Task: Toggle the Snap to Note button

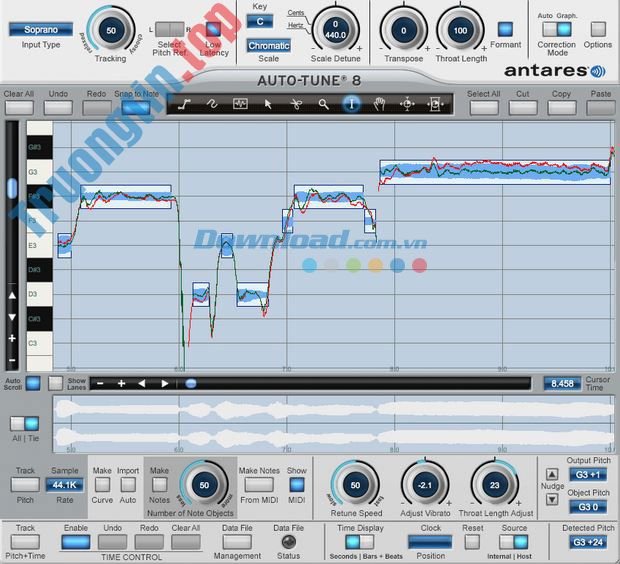Action: tap(137, 106)
